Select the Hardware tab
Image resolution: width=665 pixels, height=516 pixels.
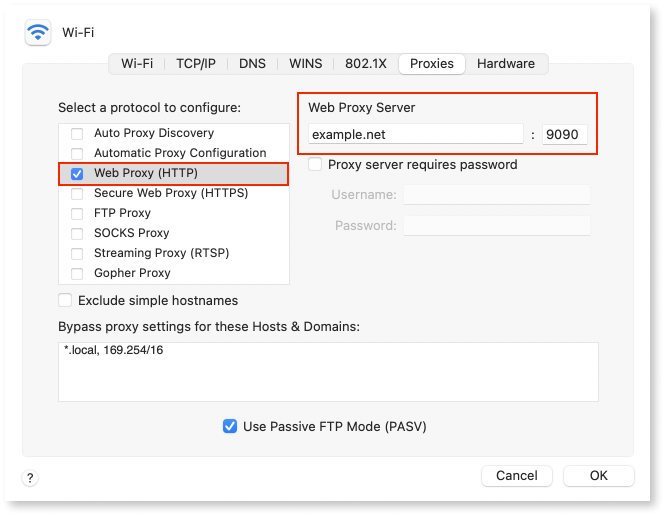coord(505,63)
